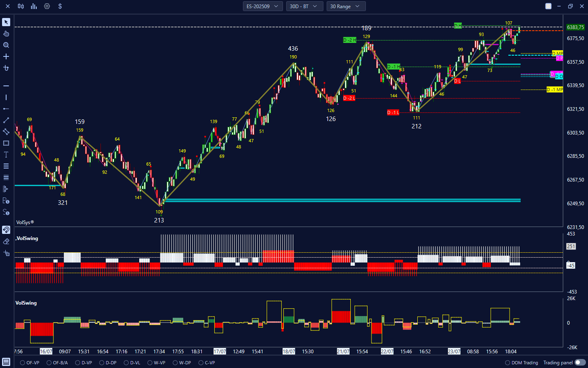Image resolution: width=588 pixels, height=368 pixels.
Task: Open the 30 Range timeframe dropdown
Action: tap(345, 6)
